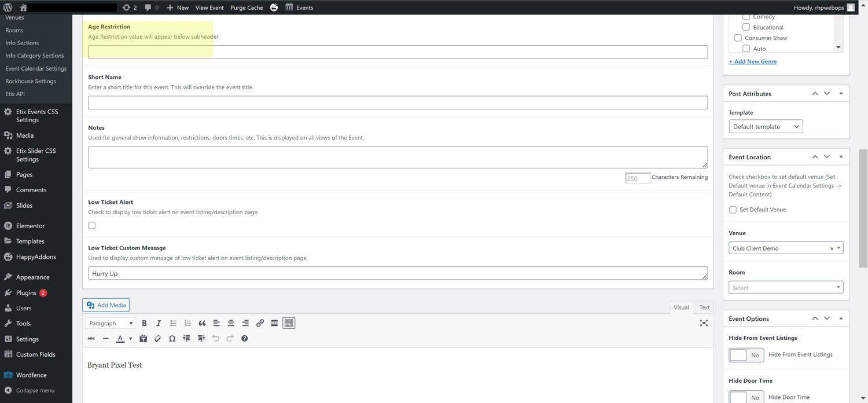Check the Low Ticket Alert checkbox
The image size is (868, 403).
coord(92,226)
